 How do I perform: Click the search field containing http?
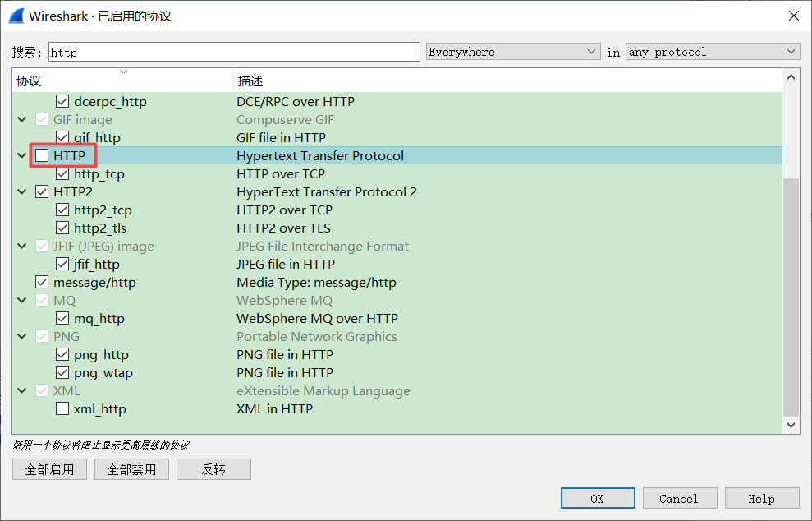234,52
